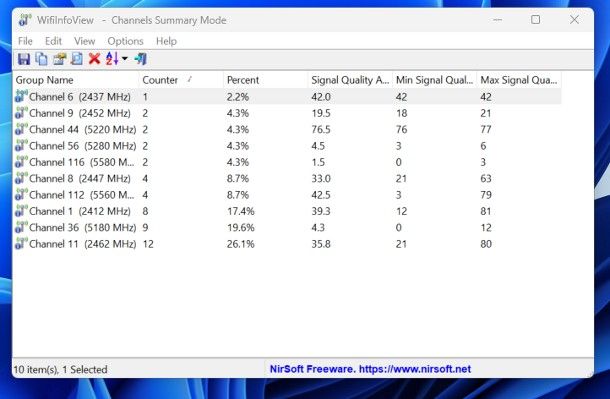The height and width of the screenshot is (399, 610).
Task: Sort by the Percent column header
Action: pos(266,80)
